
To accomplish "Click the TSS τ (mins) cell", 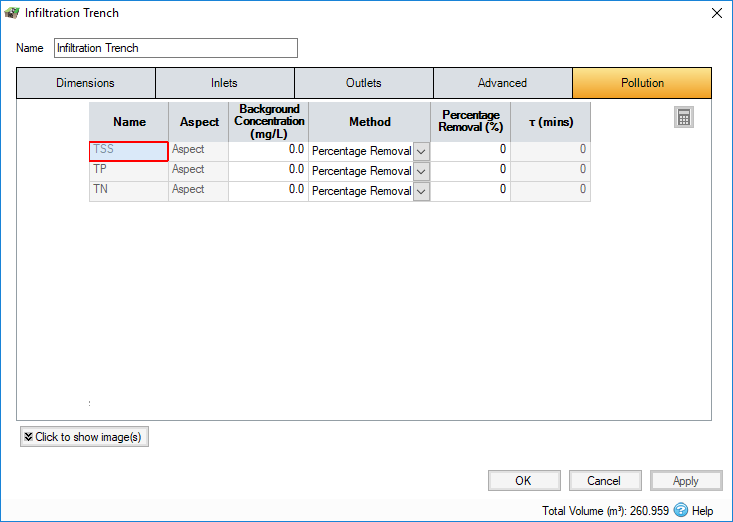I will coord(551,151).
